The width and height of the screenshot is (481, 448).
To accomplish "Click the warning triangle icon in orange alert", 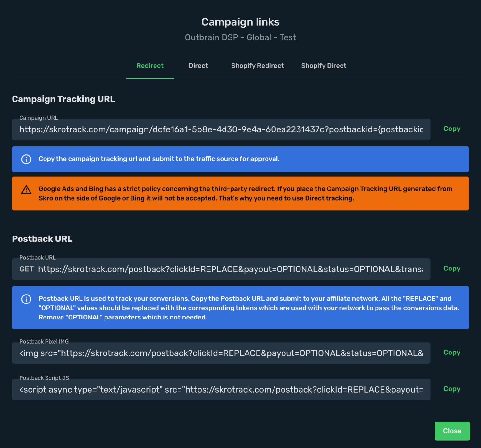I will coord(26,189).
